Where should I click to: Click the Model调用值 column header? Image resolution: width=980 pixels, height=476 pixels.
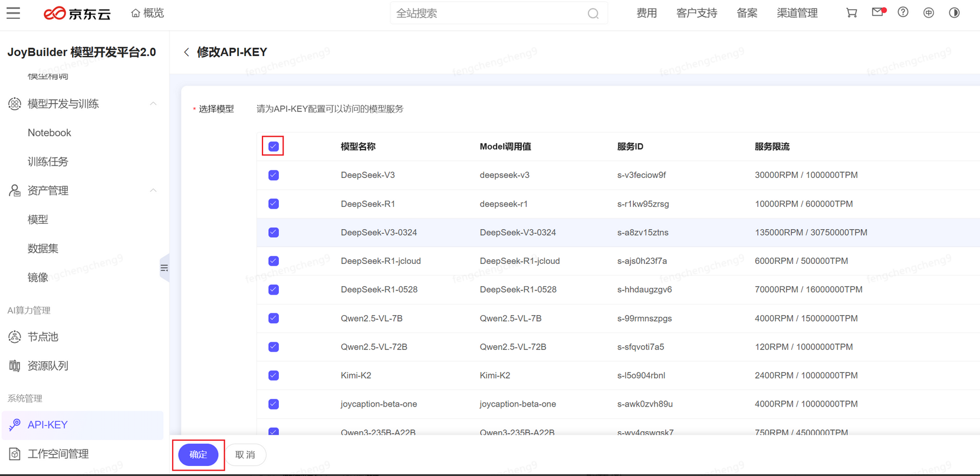(505, 147)
